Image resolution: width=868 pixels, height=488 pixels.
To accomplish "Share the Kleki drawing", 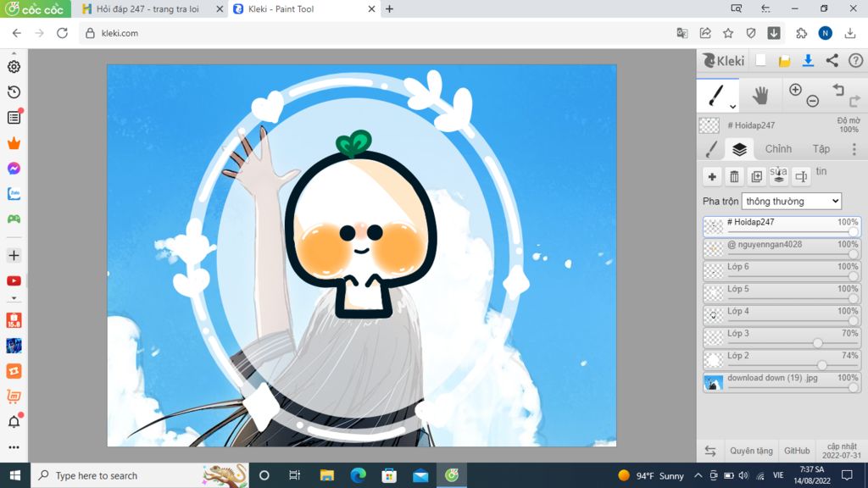I will 832,60.
